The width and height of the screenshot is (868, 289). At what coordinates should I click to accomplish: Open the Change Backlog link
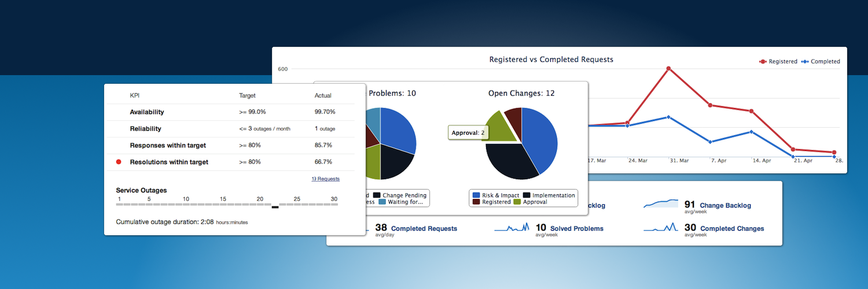[x=726, y=205]
